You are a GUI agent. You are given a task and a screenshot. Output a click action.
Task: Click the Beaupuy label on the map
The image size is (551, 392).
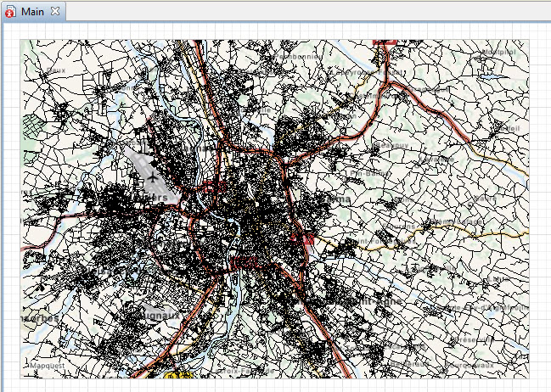pos(392,145)
